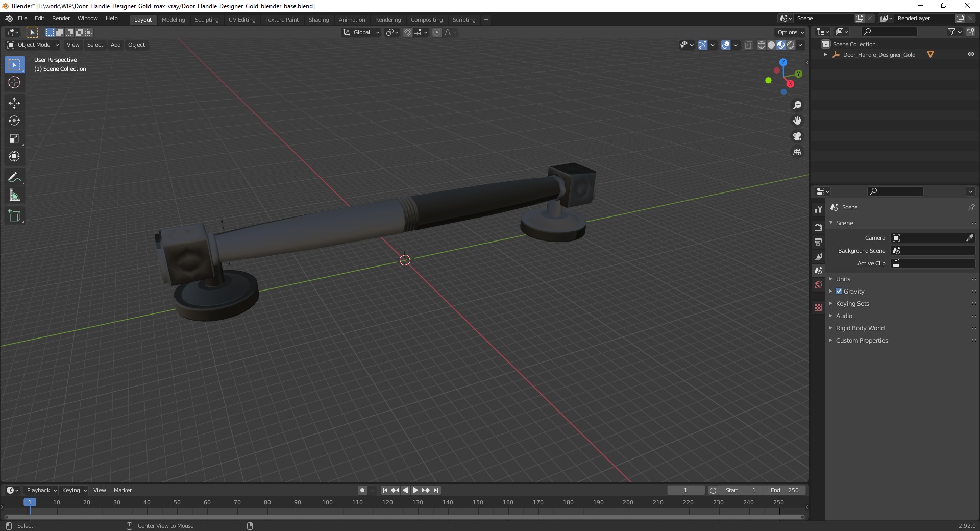Choose the Annotate pencil tool
This screenshot has width=980, height=531.
tap(14, 178)
